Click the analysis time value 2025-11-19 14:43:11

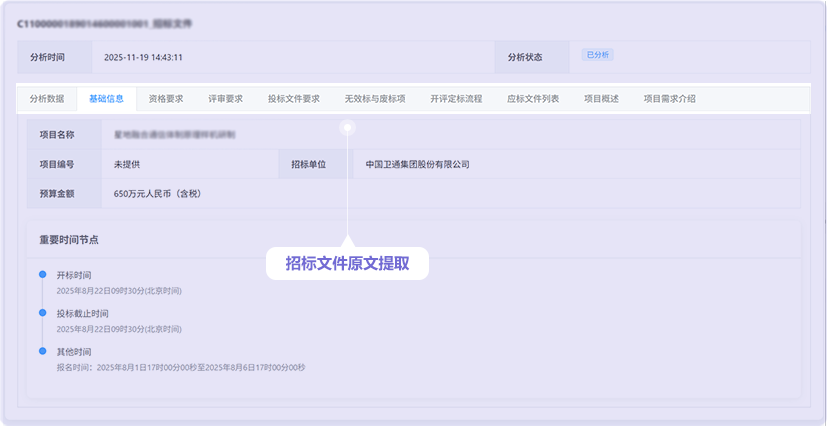tap(143, 57)
